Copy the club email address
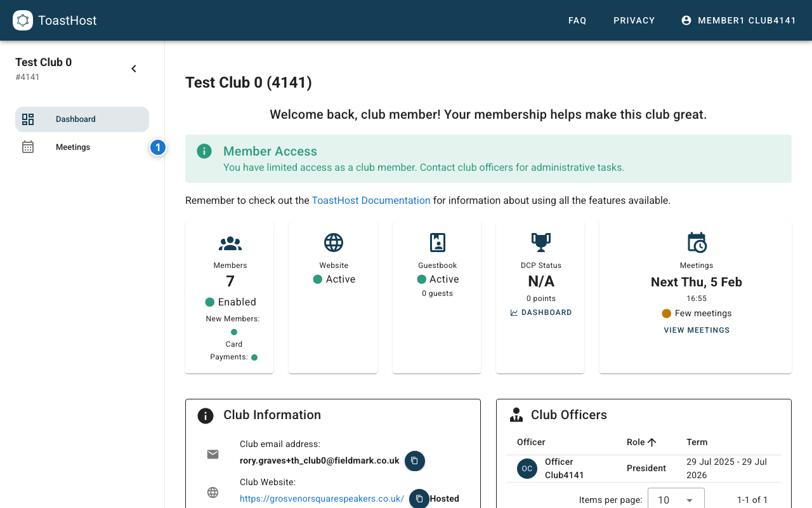The height and width of the screenshot is (508, 812). click(415, 461)
